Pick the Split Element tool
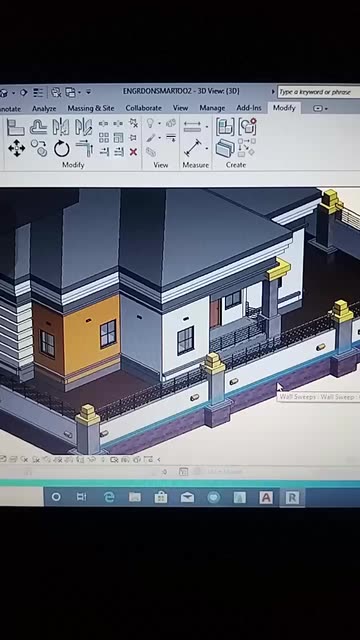Viewport: 360px width, 640px height. pos(104,123)
